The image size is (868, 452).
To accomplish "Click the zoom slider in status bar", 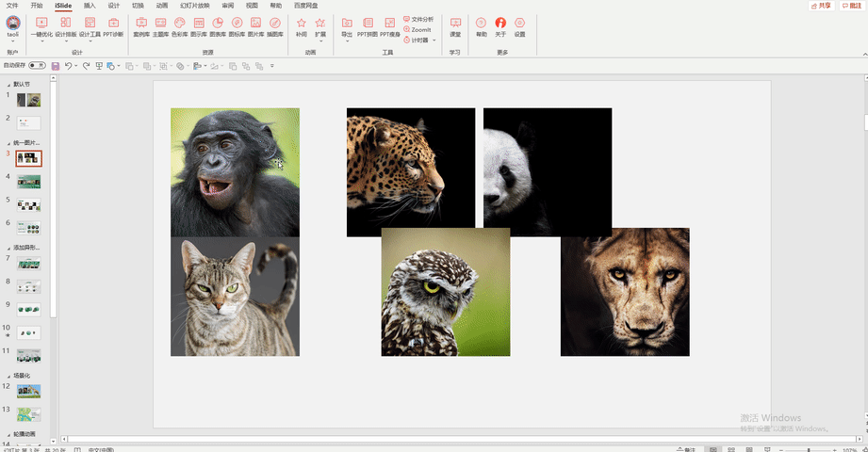I will pyautogui.click(x=809, y=450).
